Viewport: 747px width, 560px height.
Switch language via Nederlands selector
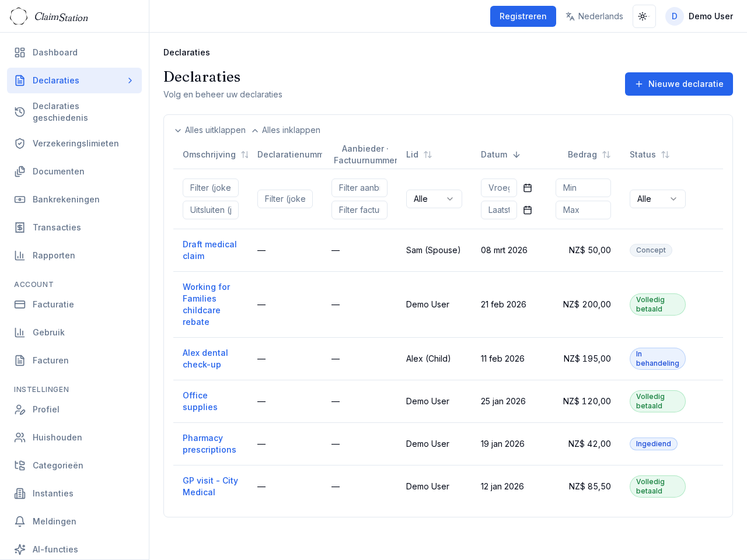pos(594,16)
